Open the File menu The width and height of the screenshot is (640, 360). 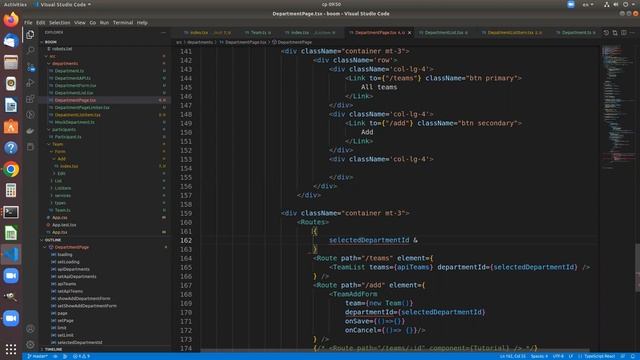point(28,23)
